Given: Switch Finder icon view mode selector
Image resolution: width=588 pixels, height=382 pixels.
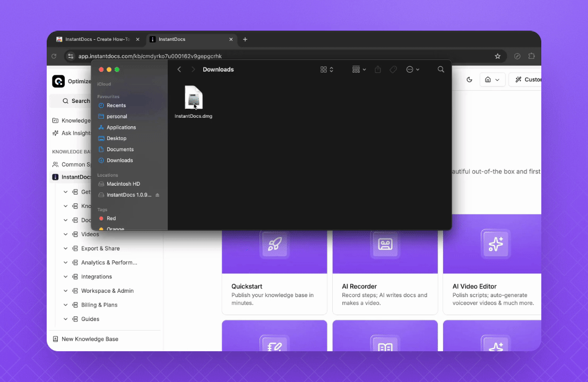Looking at the screenshot, I should click(326, 70).
